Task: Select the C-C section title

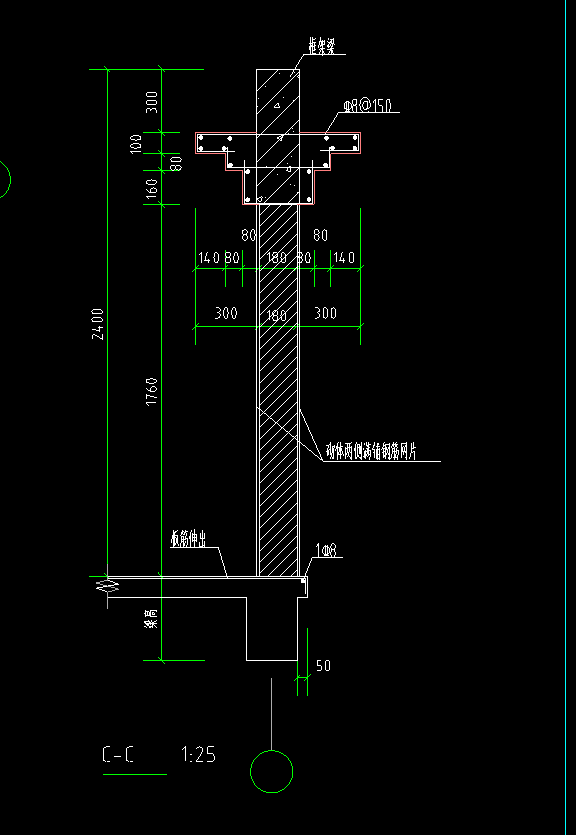Action: [x=118, y=755]
